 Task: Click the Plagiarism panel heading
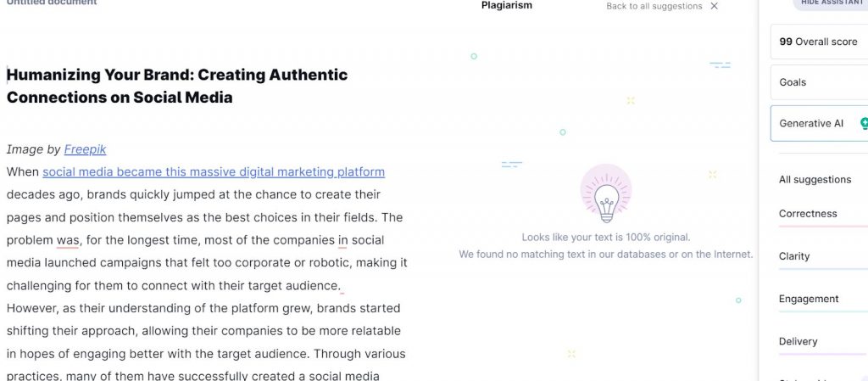[x=507, y=6]
